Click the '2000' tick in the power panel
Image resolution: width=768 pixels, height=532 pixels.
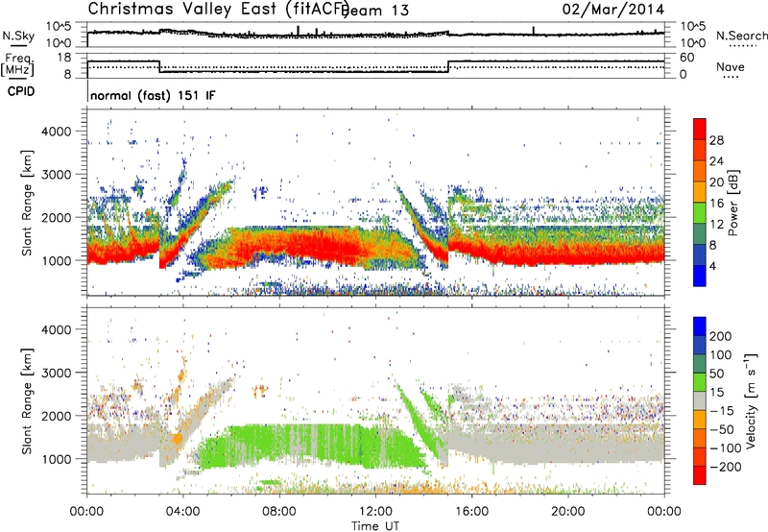56,217
